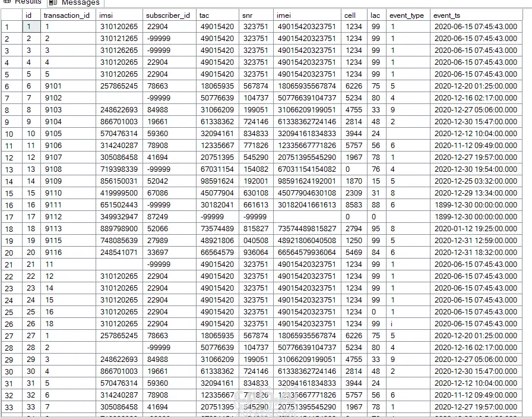Click imsi cell 651502443
Viewport: 532px width, 419px height.
click(119, 205)
